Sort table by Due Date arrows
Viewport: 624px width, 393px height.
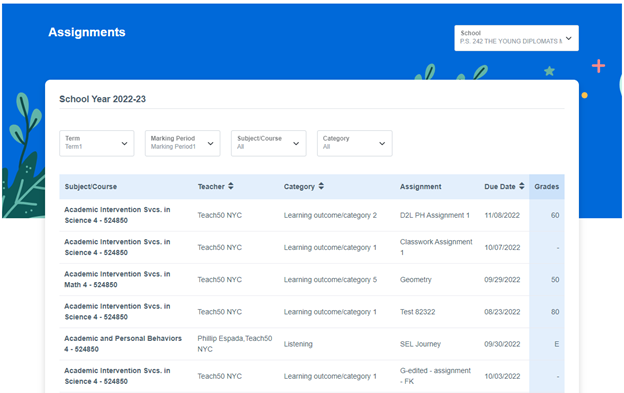(522, 186)
